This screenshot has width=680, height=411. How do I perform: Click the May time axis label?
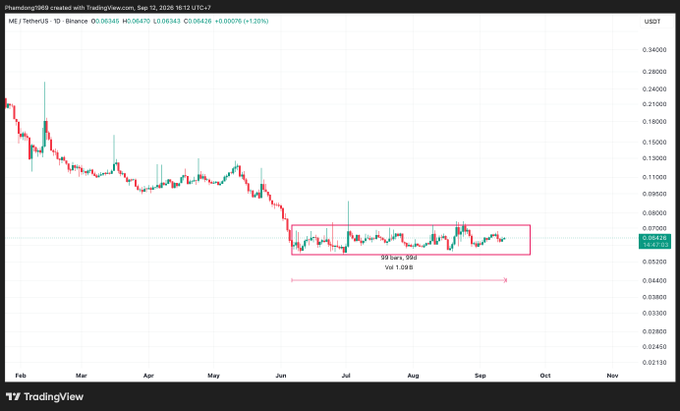coord(213,375)
